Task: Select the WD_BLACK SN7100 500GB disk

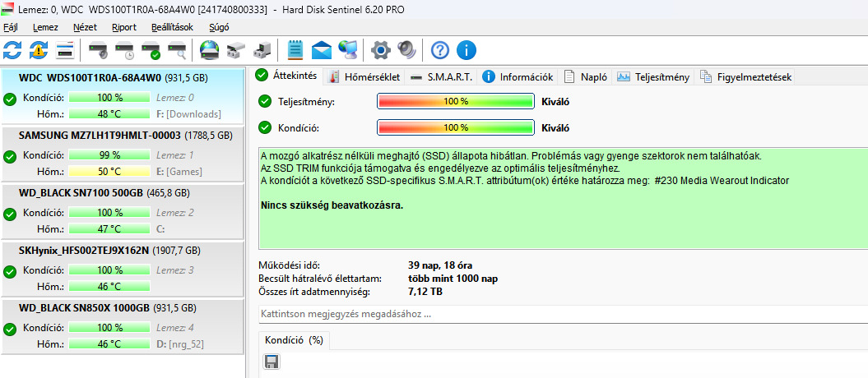Action: pyautogui.click(x=122, y=211)
